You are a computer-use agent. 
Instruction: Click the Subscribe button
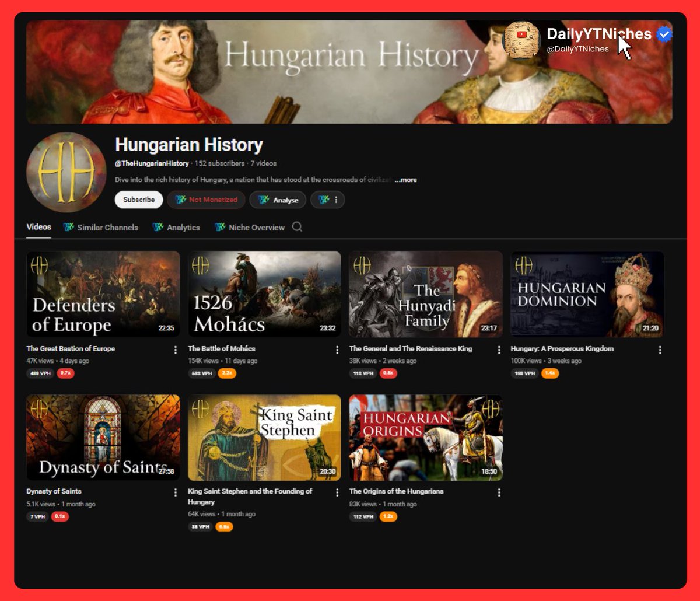tap(139, 200)
